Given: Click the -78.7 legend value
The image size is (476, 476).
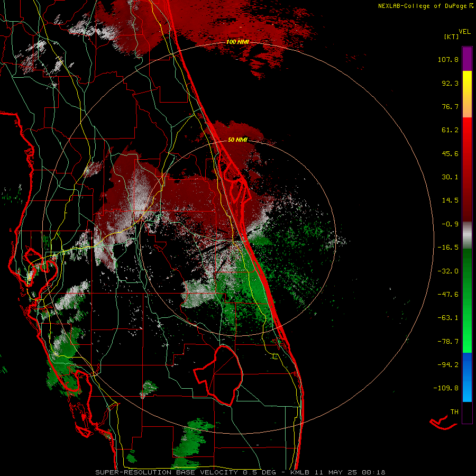Looking at the screenshot, I should (448, 342).
